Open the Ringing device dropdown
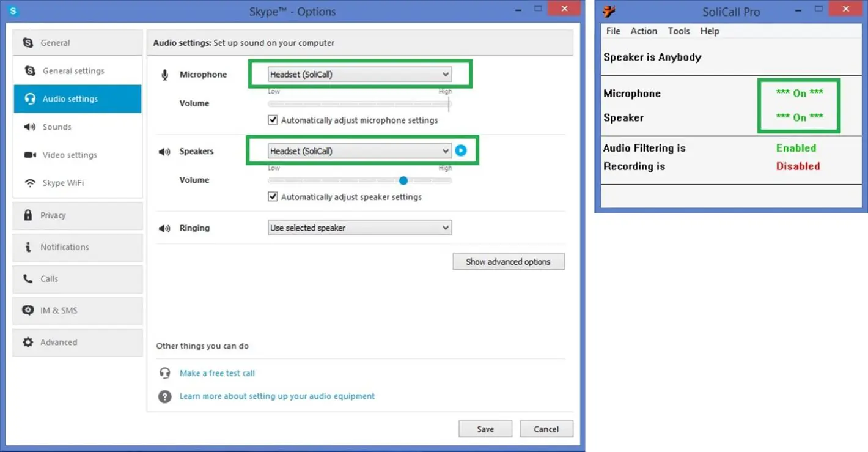Viewport: 868px width, 452px height. [x=360, y=228]
